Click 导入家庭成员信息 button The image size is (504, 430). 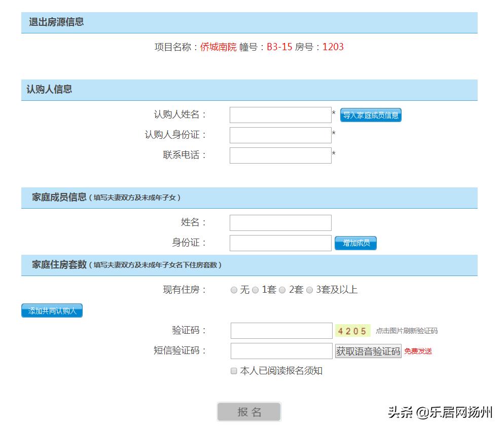coord(371,115)
